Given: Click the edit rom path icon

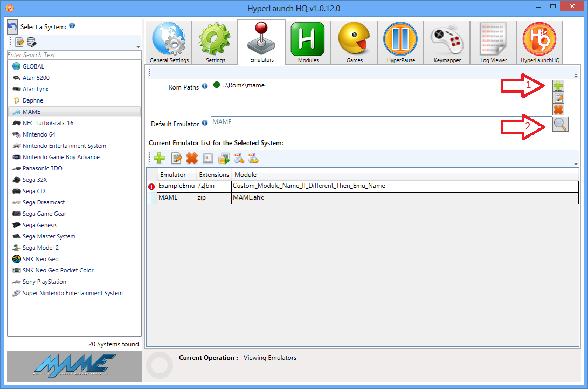Looking at the screenshot, I should point(558,98).
